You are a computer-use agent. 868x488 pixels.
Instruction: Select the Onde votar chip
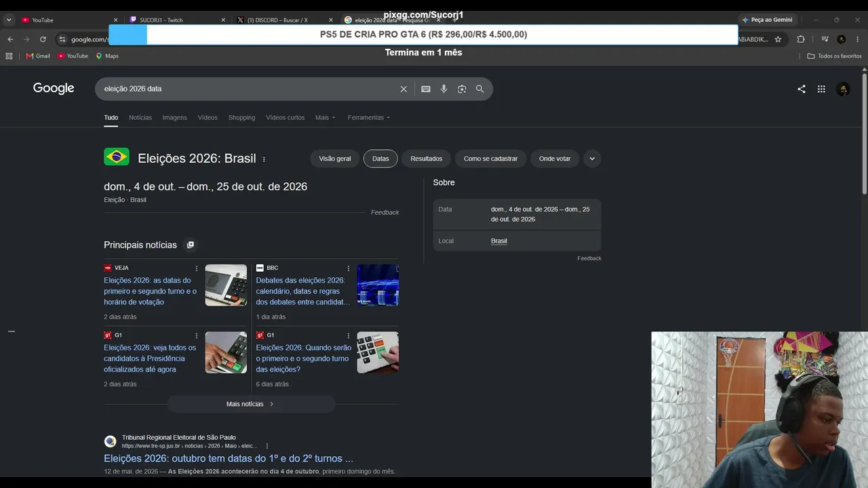coord(555,159)
